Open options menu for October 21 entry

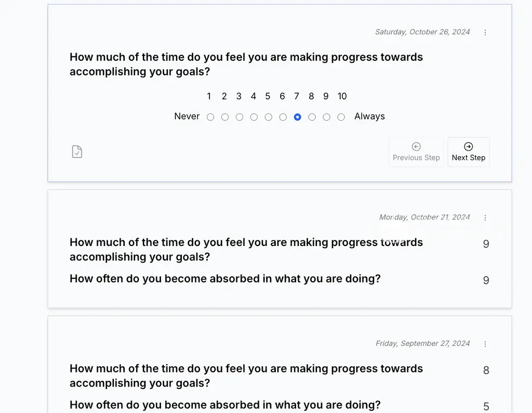[485, 218]
